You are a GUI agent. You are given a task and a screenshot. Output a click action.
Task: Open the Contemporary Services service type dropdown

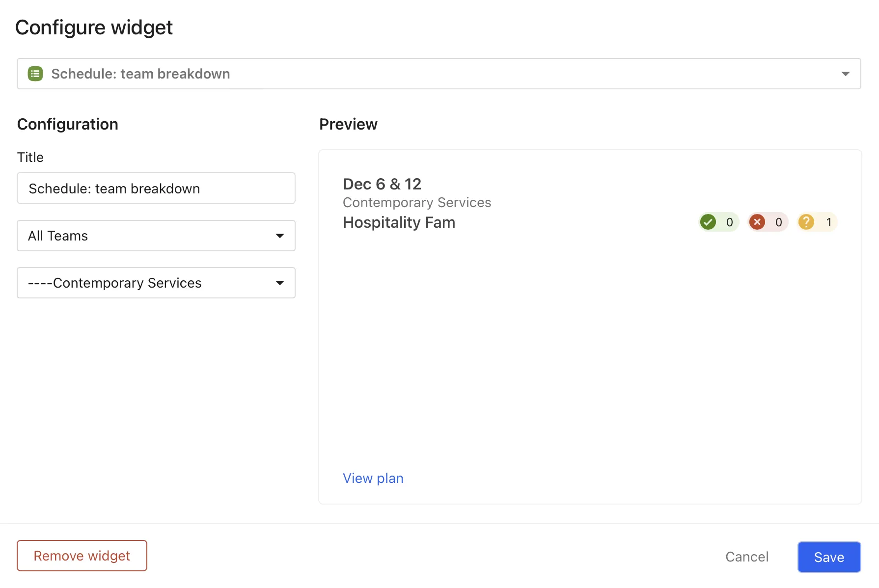click(156, 283)
